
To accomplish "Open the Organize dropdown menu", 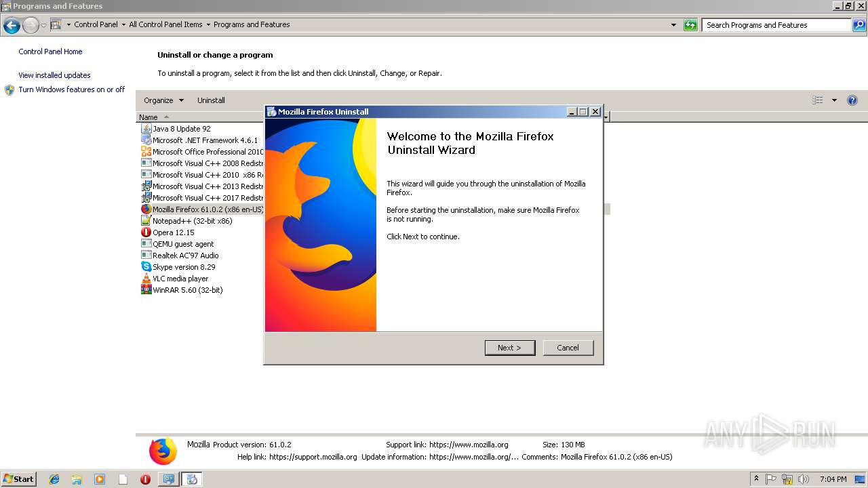I will pos(163,100).
